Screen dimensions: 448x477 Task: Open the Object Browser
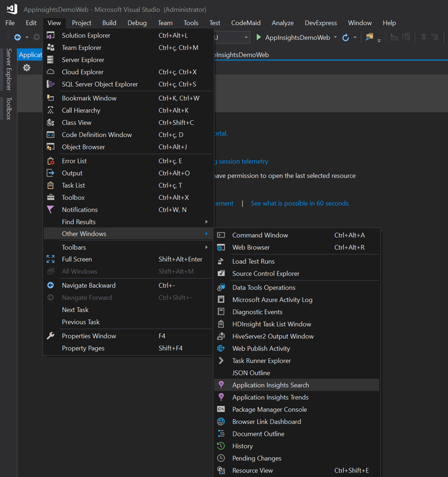pyautogui.click(x=128, y=147)
